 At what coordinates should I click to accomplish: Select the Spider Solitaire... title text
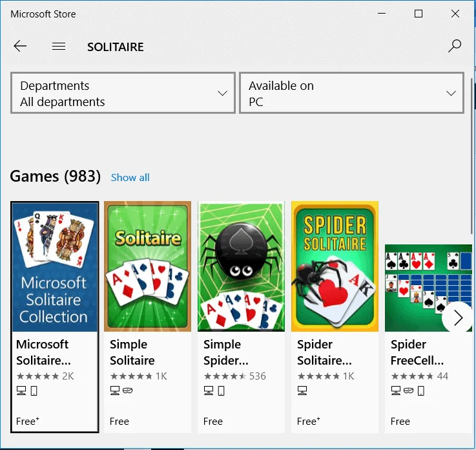click(324, 352)
